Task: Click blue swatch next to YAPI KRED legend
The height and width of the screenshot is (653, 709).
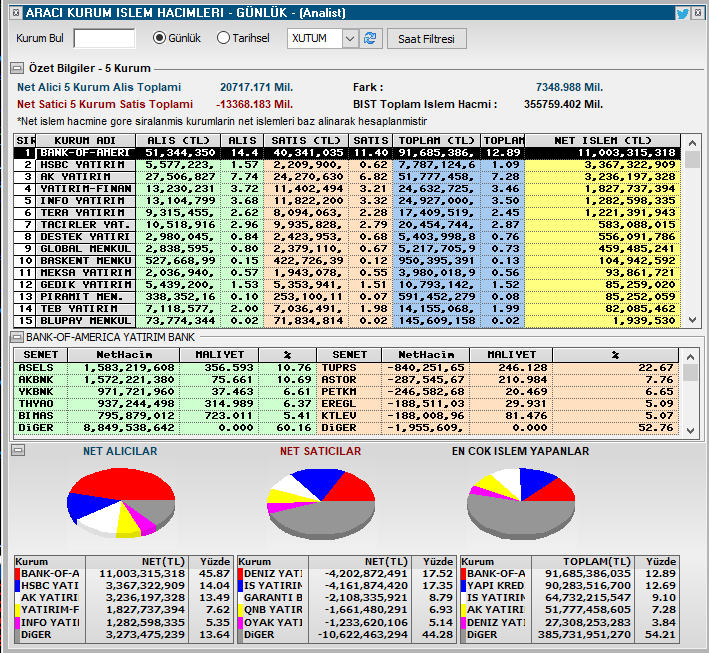Action: point(463,586)
